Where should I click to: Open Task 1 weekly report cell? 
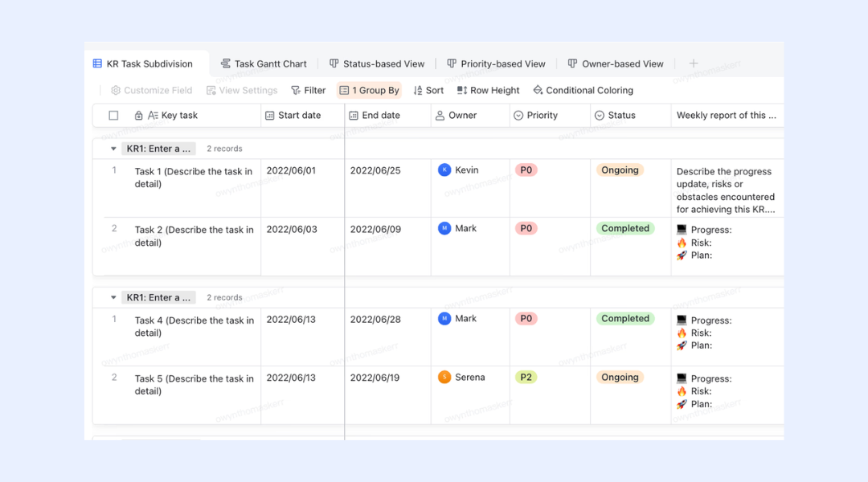(x=727, y=188)
